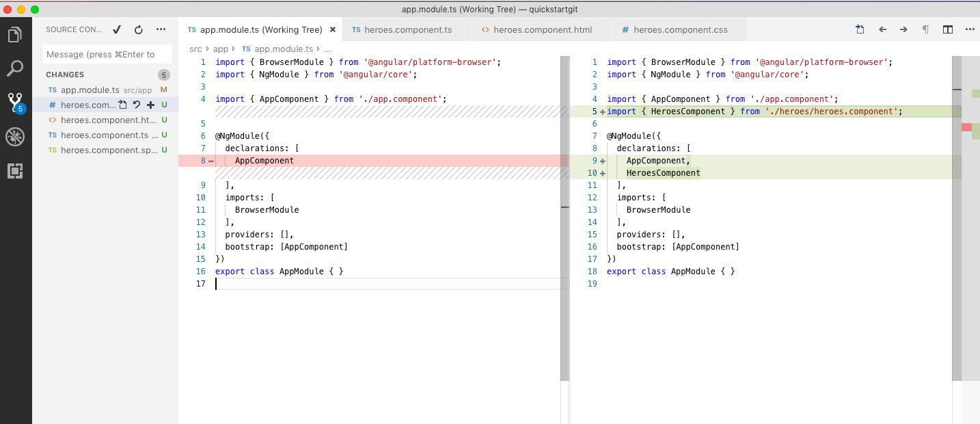The image size is (980, 424).
Task: Switch to app.module.ts (Working Tree) tab
Action: pyautogui.click(x=260, y=30)
